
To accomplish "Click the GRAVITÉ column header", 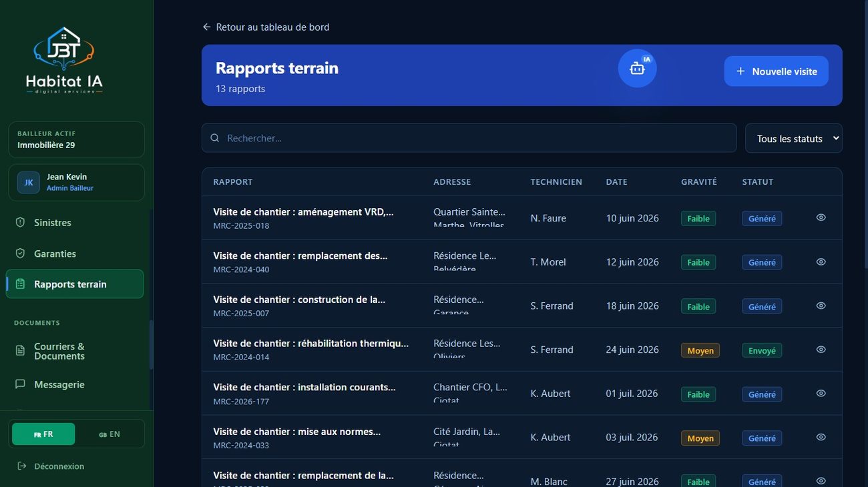I will [699, 182].
